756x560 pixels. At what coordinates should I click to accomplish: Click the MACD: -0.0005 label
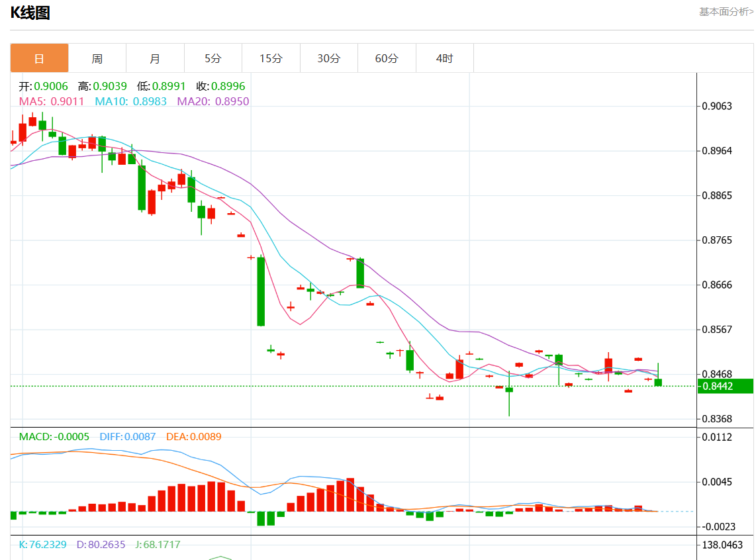tap(54, 437)
